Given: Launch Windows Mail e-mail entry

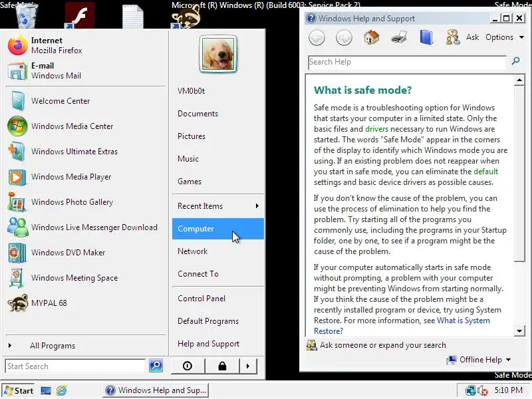Looking at the screenshot, I should click(x=86, y=70).
